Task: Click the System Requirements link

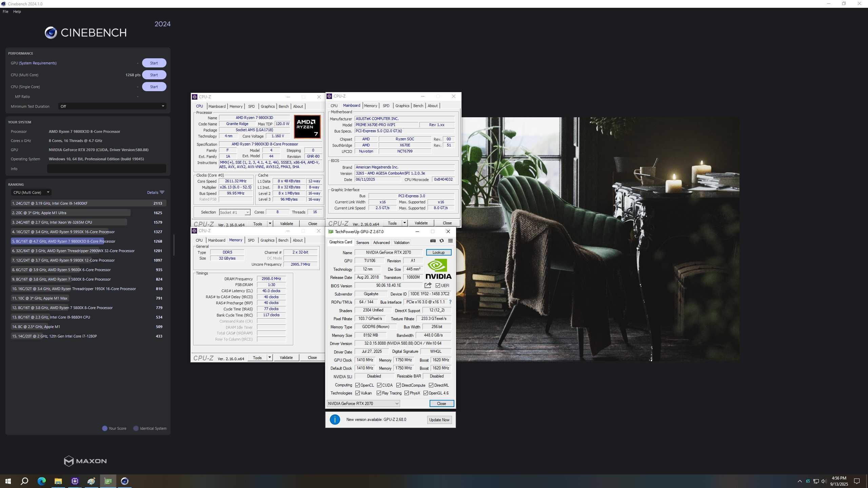Action: [x=38, y=63]
